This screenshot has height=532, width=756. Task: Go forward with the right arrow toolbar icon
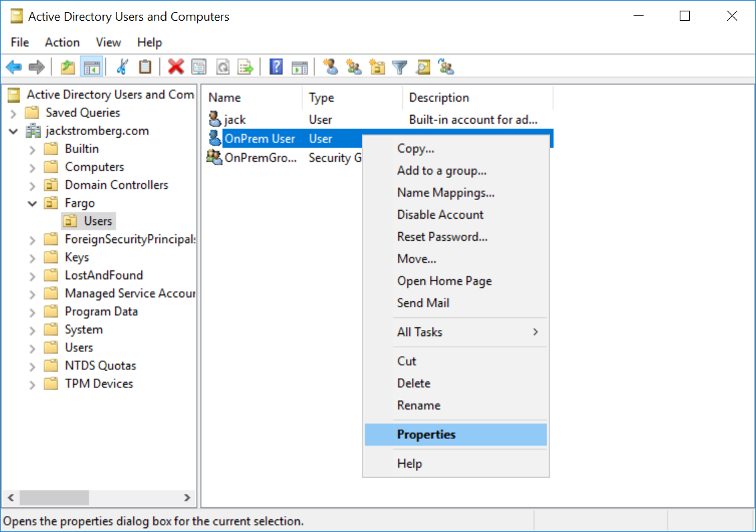click(37, 66)
